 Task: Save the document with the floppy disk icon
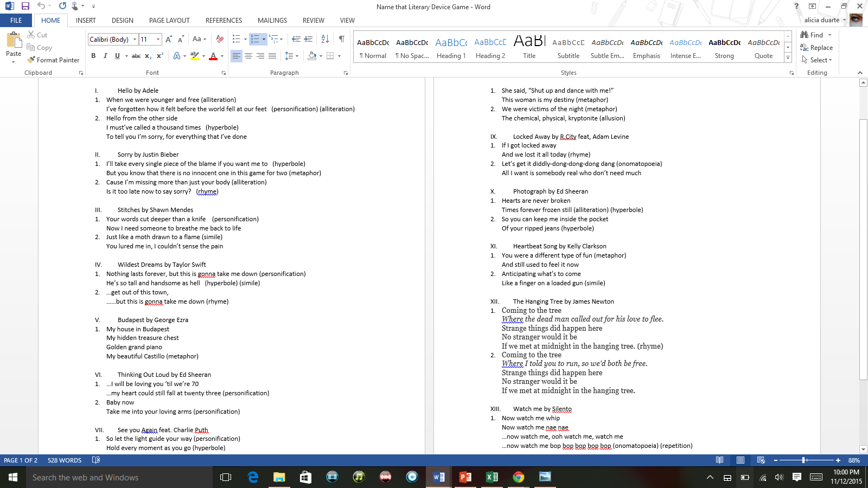point(25,6)
